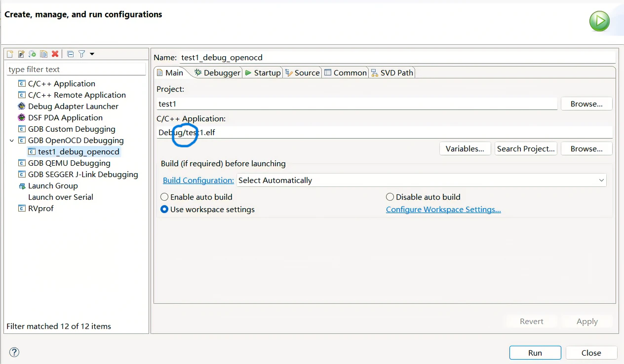The width and height of the screenshot is (624, 364).
Task: Switch to the Debugger tab
Action: (217, 73)
